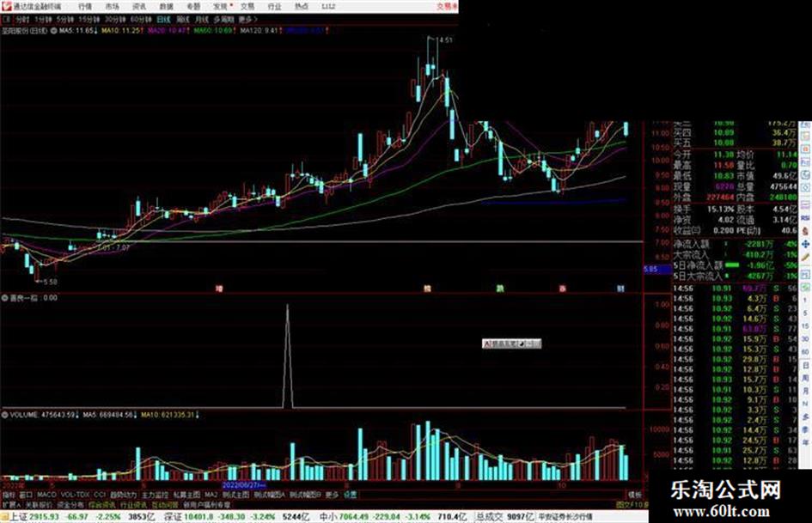Expand 更多 in the indicator tab bar
The image size is (812, 523).
pyautogui.click(x=332, y=495)
